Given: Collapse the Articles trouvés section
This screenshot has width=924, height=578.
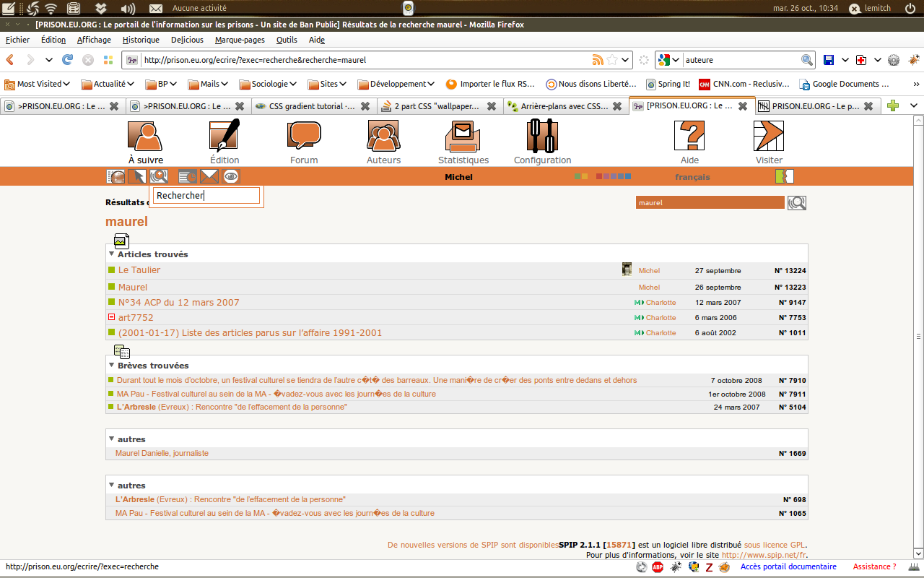Looking at the screenshot, I should tap(112, 254).
